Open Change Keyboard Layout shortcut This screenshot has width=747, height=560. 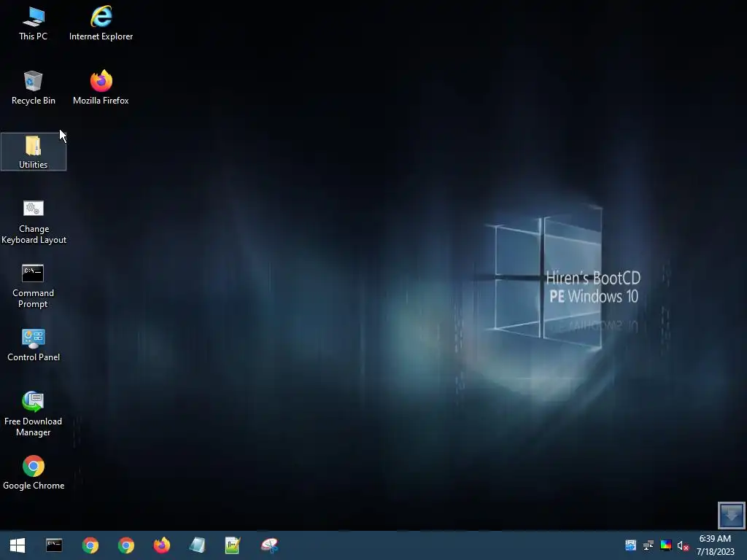(34, 222)
